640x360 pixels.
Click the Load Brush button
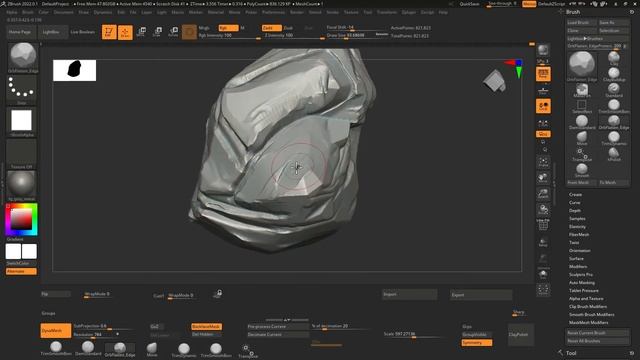click(581, 22)
